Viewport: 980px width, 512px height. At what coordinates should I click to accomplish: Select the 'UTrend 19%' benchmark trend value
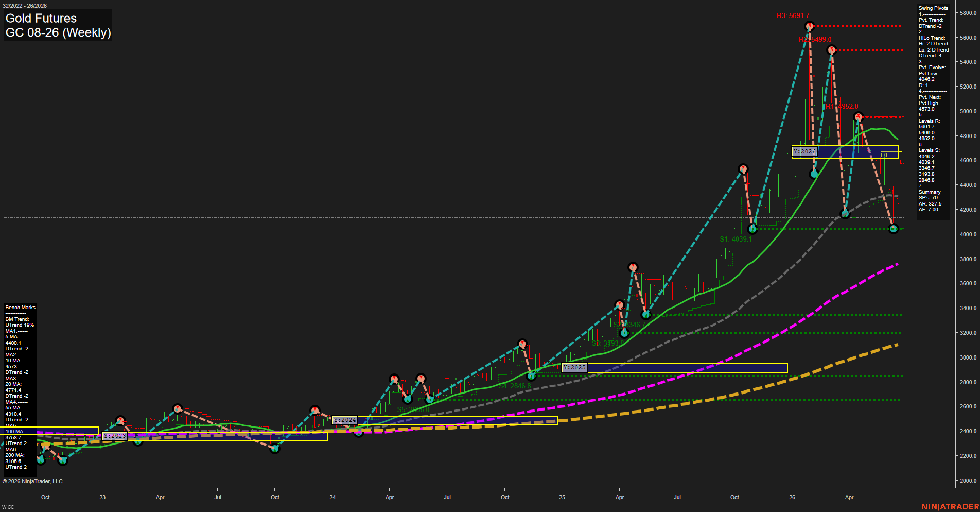click(x=20, y=325)
